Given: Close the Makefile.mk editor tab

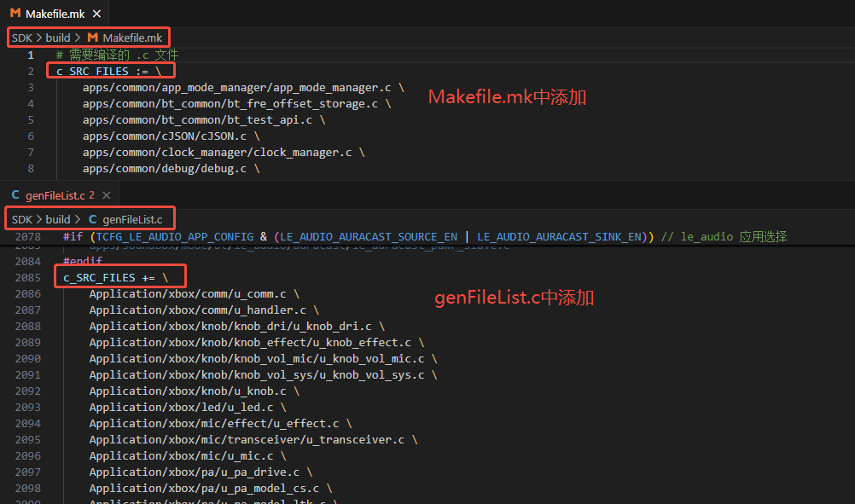Looking at the screenshot, I should pos(96,14).
